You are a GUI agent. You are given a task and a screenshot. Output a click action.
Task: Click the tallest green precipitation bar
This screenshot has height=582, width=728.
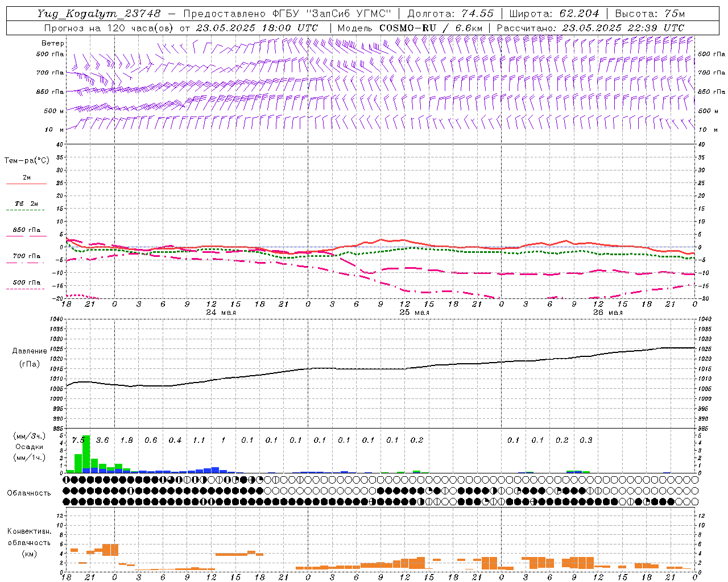coord(86,454)
